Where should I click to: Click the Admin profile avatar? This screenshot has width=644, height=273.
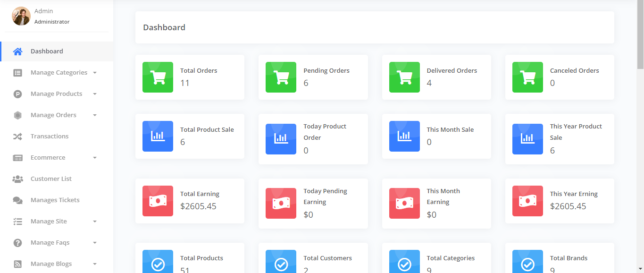point(21,16)
